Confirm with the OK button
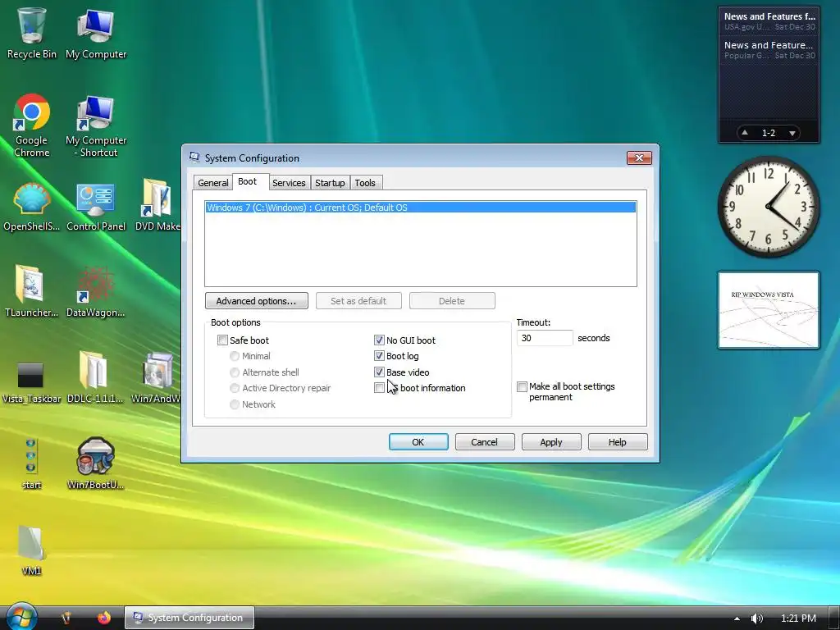Viewport: 840px width, 630px height. coord(418,442)
